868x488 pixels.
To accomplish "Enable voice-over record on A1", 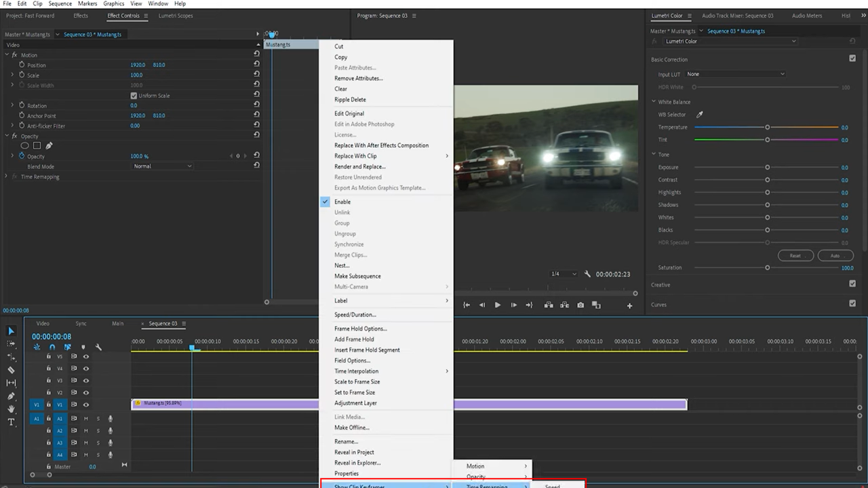I will (x=110, y=419).
